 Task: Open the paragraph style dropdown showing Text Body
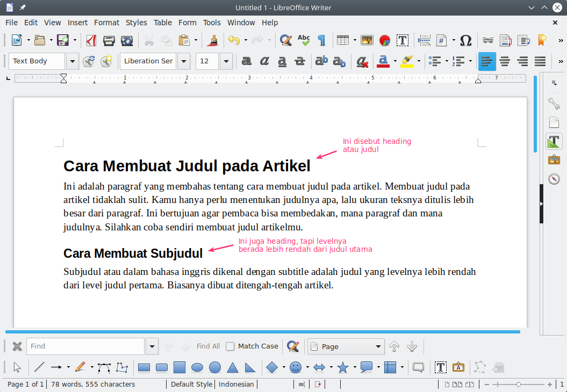tap(73, 61)
